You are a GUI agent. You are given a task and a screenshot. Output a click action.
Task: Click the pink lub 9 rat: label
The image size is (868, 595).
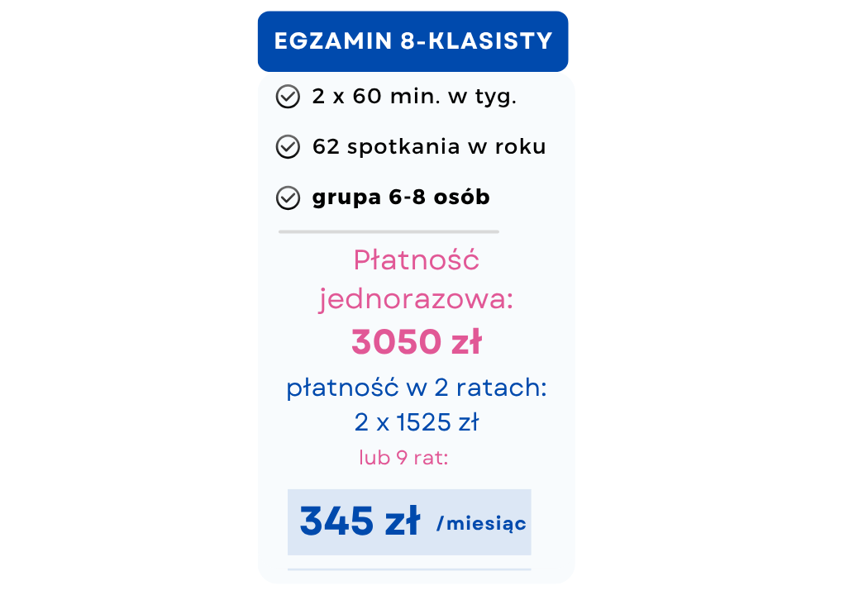403,458
